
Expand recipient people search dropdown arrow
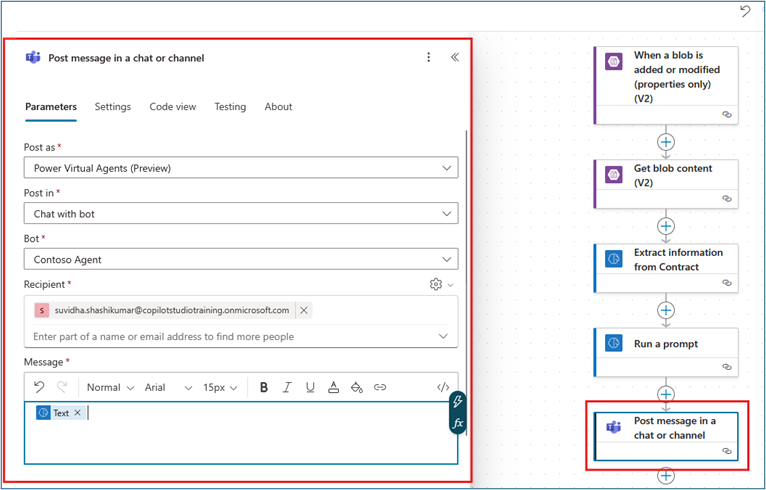pyautogui.click(x=443, y=336)
